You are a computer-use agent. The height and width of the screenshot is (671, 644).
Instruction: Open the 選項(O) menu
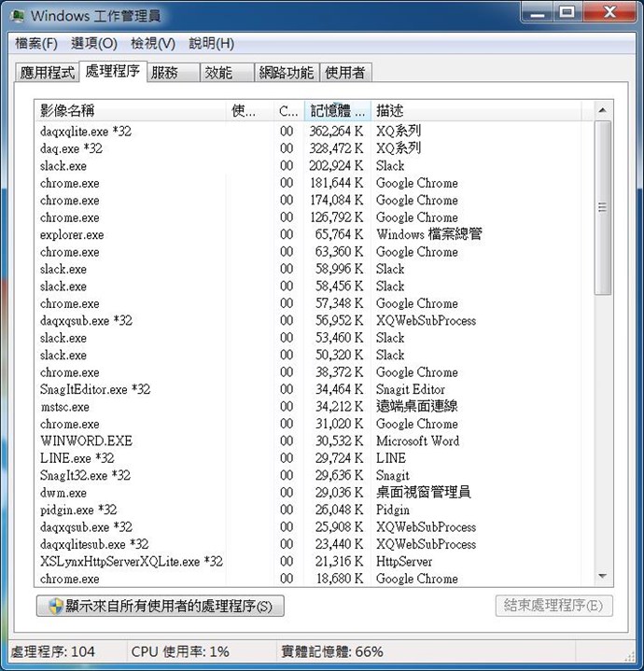(94, 43)
